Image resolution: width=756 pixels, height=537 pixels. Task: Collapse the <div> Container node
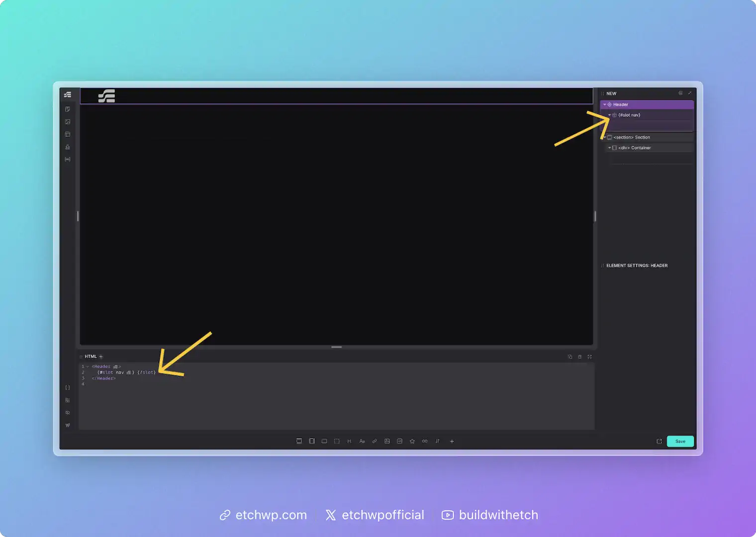(609, 148)
